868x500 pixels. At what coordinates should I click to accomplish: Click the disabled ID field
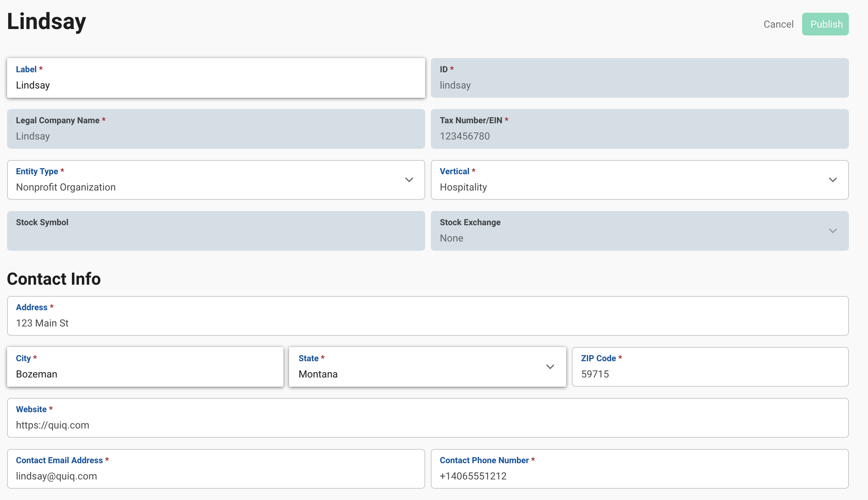(639, 85)
